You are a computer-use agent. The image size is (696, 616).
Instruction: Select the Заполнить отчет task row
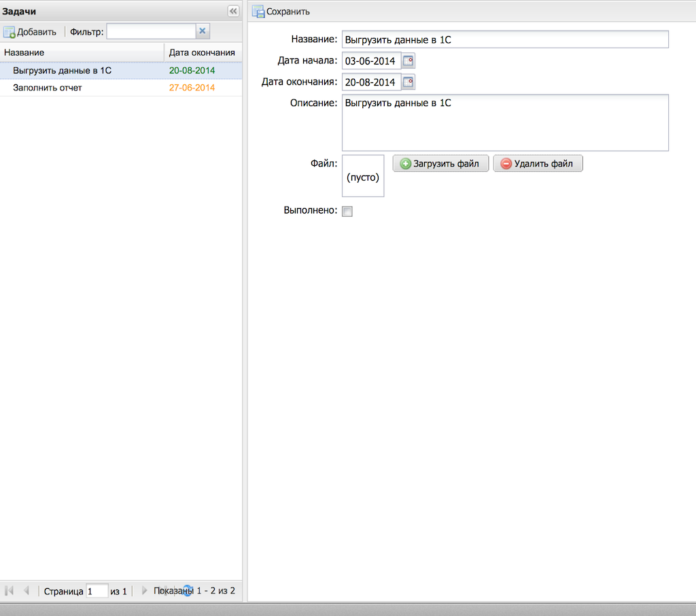(x=121, y=88)
